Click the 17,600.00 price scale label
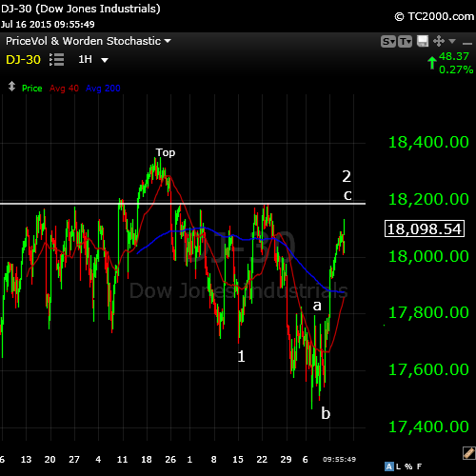476x476 pixels. [x=428, y=369]
